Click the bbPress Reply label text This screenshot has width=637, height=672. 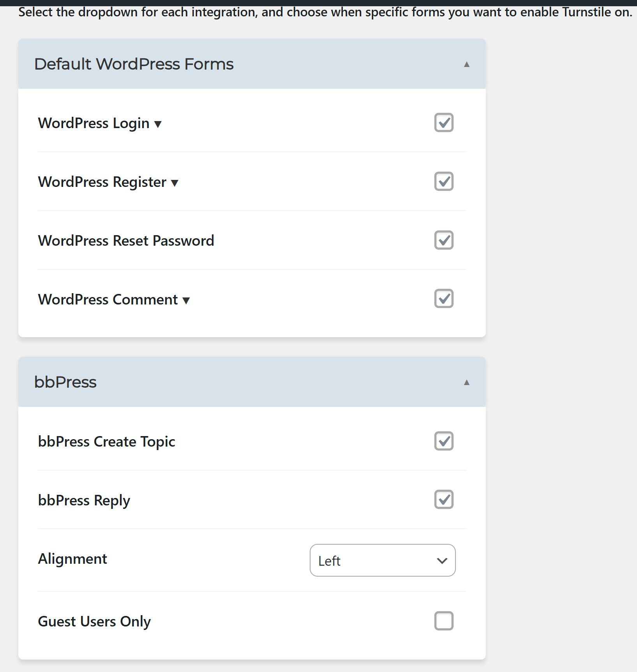click(84, 500)
